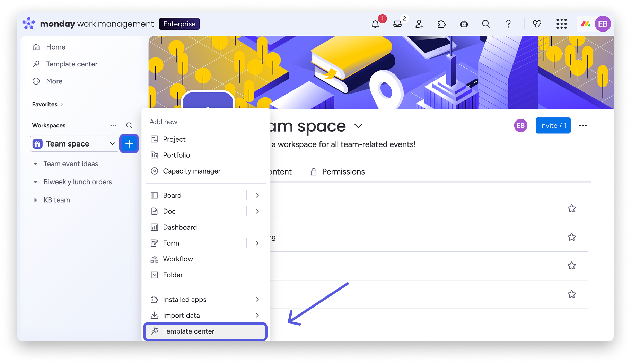Click the Team event ideas folder name
Screen dimensions: 631x364
71,164
